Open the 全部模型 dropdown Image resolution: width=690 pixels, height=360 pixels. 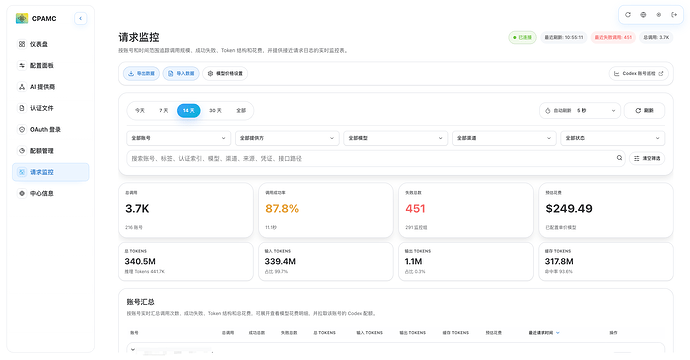click(395, 138)
